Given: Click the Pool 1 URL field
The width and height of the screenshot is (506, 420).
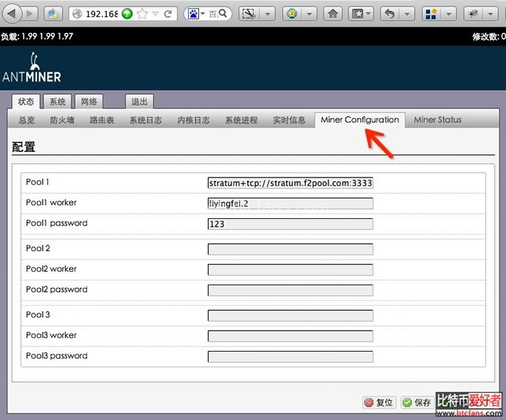Looking at the screenshot, I should pyautogui.click(x=291, y=183).
